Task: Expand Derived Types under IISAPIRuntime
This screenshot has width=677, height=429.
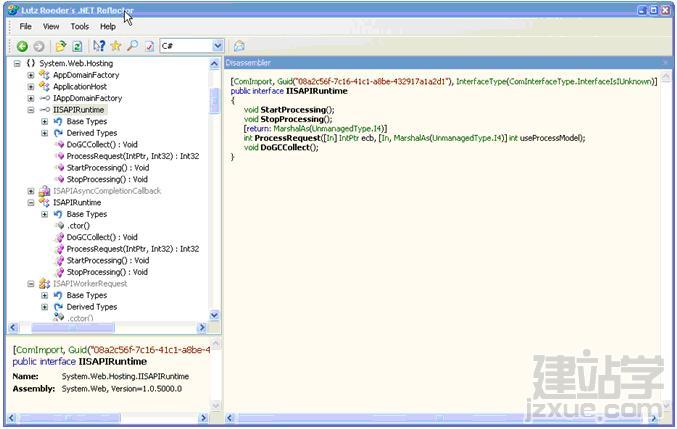Action: (44, 133)
